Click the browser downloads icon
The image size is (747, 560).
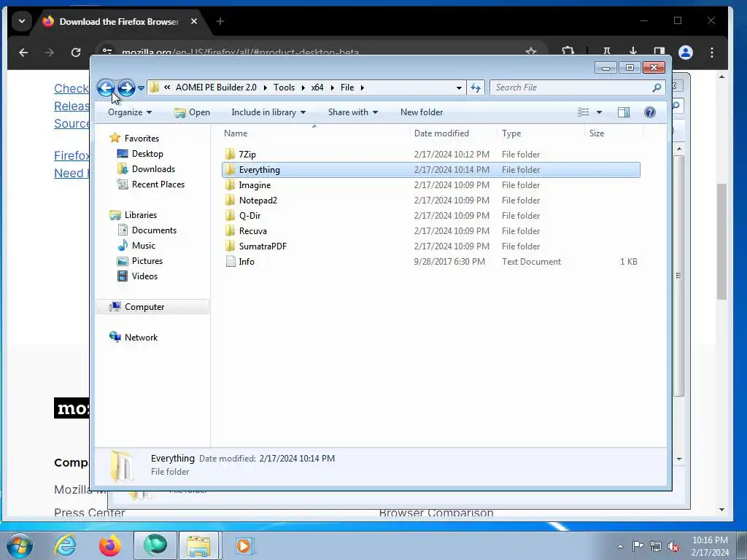(632, 51)
